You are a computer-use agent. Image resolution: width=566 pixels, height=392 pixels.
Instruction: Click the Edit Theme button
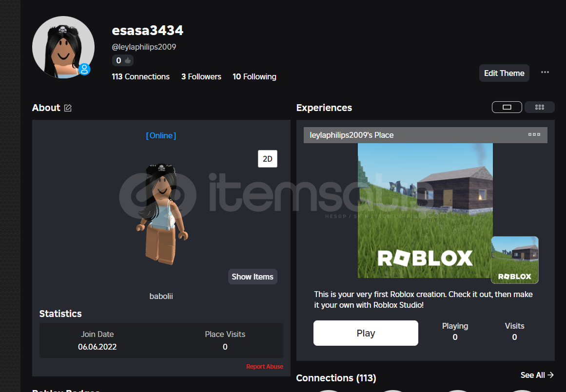pyautogui.click(x=504, y=73)
